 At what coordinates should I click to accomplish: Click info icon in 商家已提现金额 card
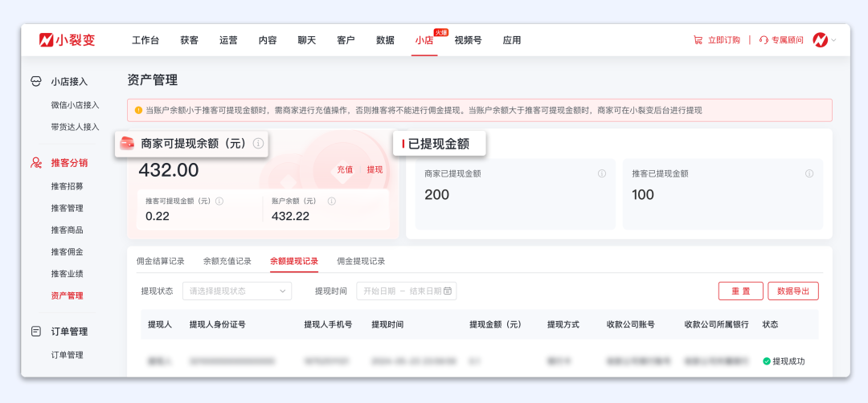(x=601, y=173)
